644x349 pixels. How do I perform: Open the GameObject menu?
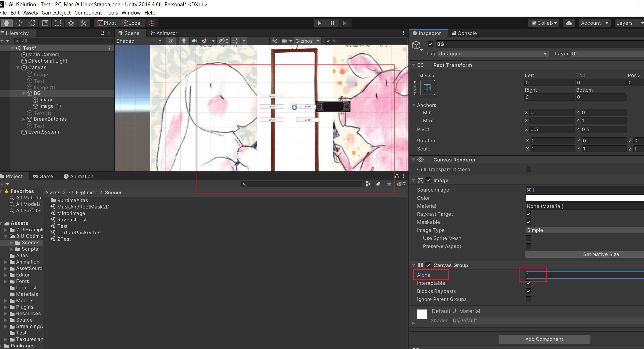point(56,13)
